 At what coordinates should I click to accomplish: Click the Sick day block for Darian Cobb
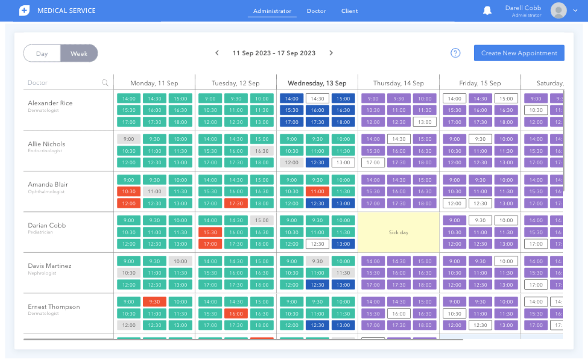pyautogui.click(x=398, y=232)
